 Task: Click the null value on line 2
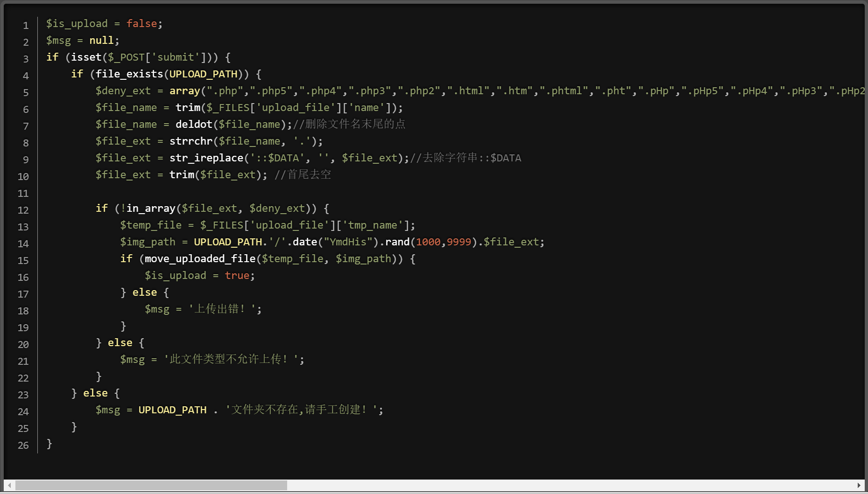click(101, 40)
